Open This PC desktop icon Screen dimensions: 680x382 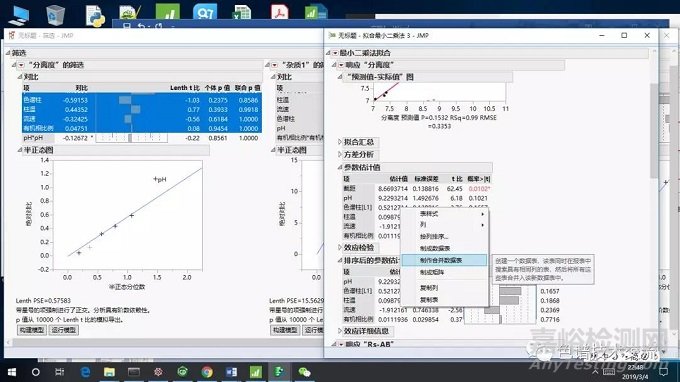coord(19,16)
